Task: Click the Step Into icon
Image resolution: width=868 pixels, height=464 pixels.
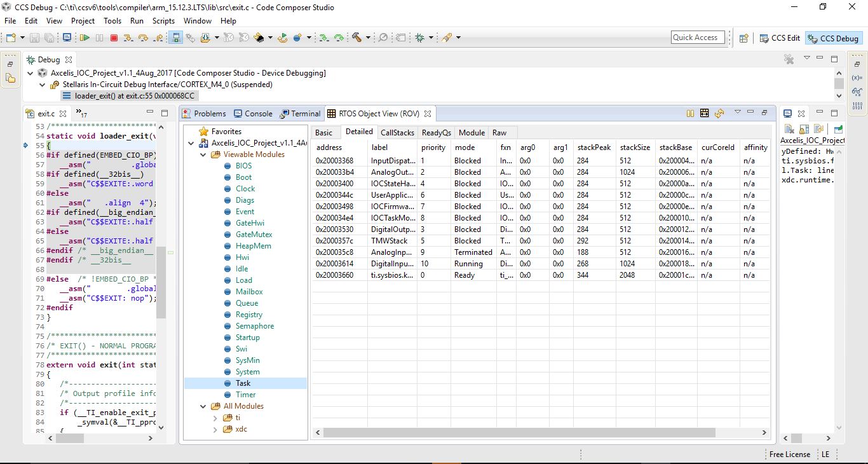Action: coord(128,38)
